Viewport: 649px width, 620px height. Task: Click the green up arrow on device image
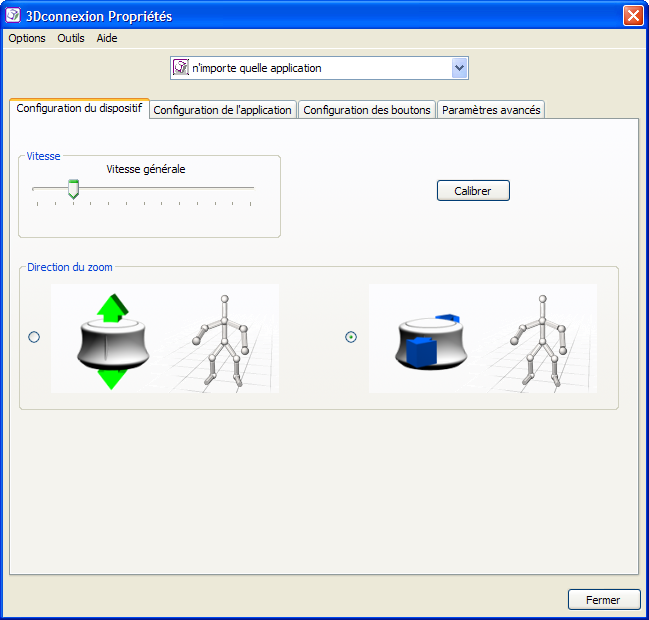[x=114, y=307]
